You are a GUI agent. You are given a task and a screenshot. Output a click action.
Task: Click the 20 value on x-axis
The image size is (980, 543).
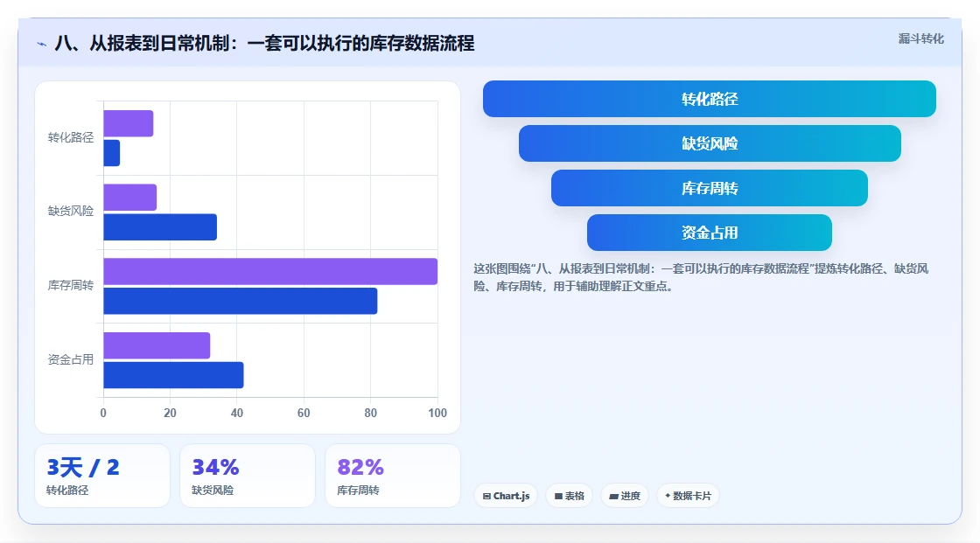(170, 413)
